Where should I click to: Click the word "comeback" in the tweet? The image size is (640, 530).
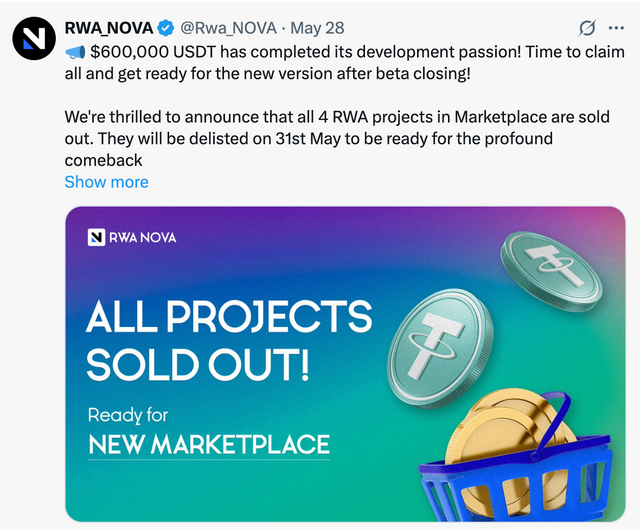click(x=103, y=160)
